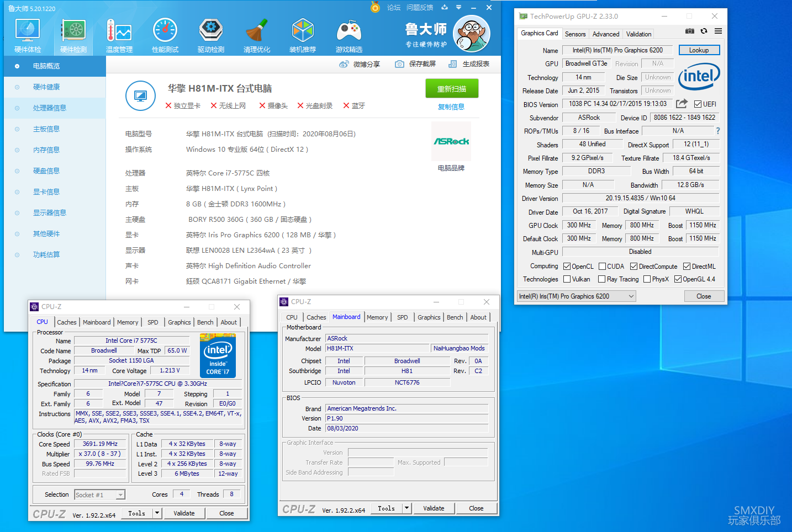The width and height of the screenshot is (792, 532).
Task: Open the Socket #1 selection dropdown
Action: pos(100,495)
